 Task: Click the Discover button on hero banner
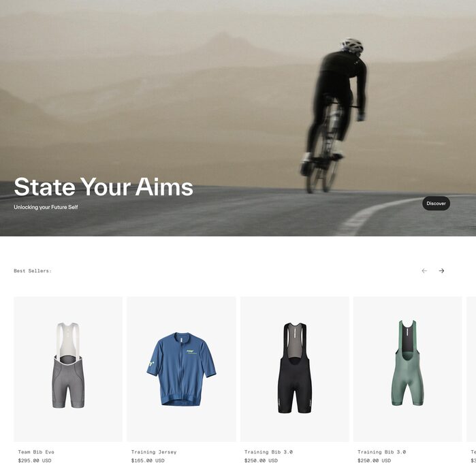point(436,204)
